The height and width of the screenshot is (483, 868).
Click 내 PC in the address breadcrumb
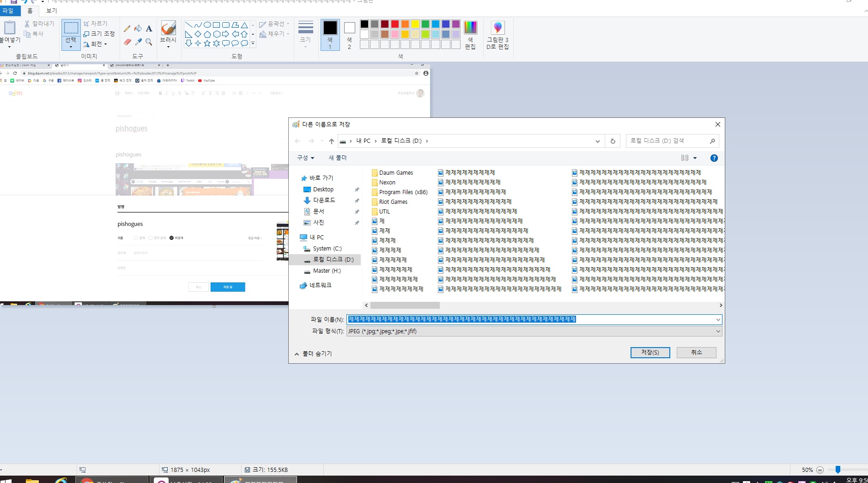(x=364, y=141)
